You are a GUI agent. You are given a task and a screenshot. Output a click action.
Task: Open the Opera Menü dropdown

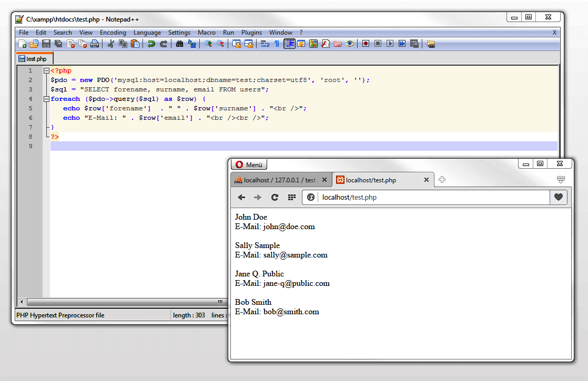pos(249,164)
